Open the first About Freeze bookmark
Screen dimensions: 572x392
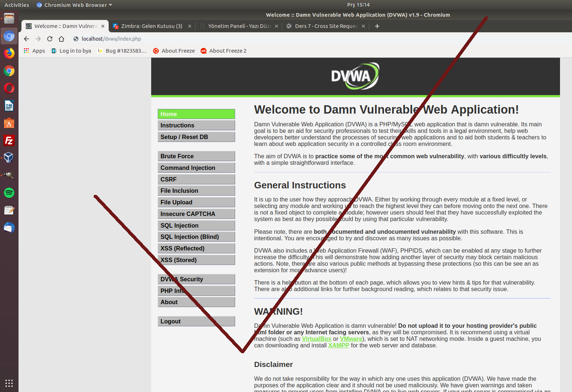pos(174,51)
